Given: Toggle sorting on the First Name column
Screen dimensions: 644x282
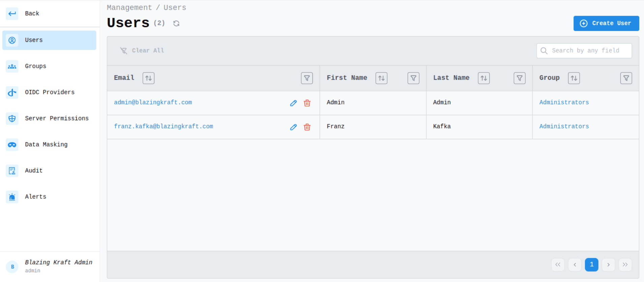Looking at the screenshot, I should pos(381,78).
